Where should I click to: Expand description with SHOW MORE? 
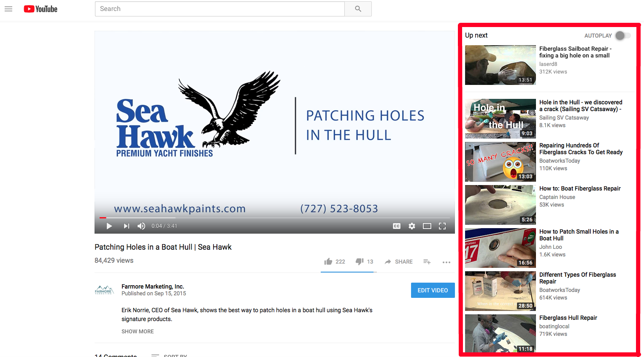[138, 331]
